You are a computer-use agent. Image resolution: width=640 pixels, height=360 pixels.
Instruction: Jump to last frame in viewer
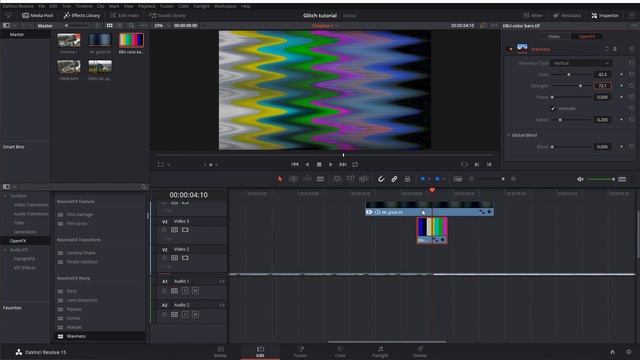(343, 164)
